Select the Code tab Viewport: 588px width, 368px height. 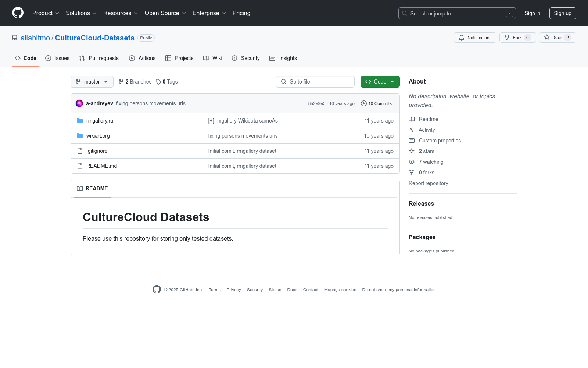pos(26,58)
